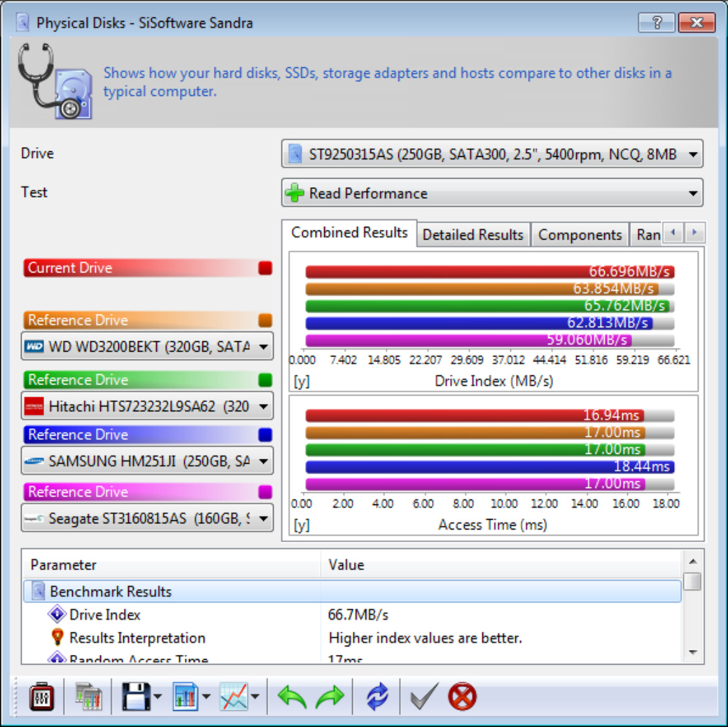Select the Results Interpretation row
The image size is (728, 727).
[x=352, y=638]
